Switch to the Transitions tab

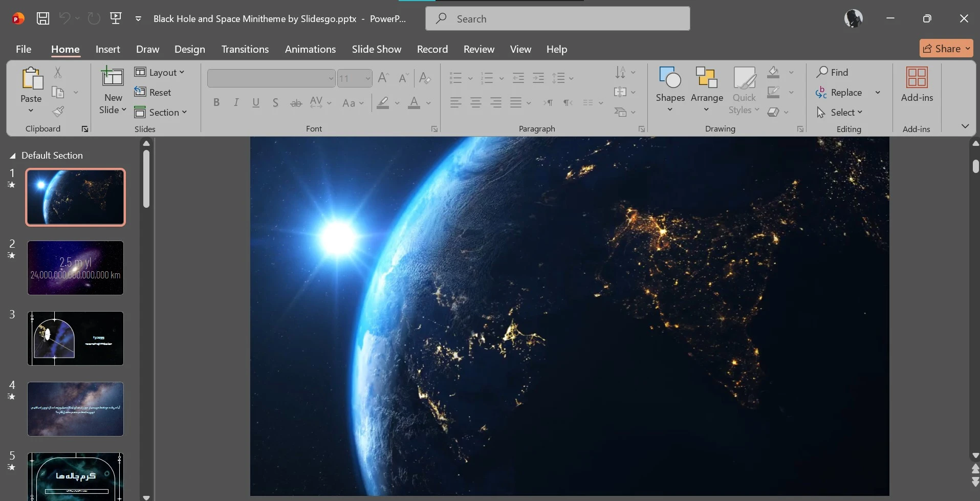coord(245,49)
